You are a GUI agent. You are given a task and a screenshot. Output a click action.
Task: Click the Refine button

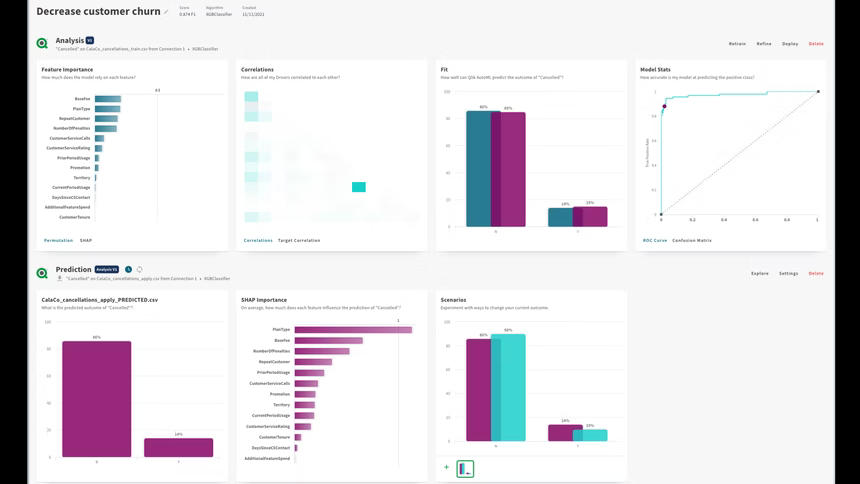[x=764, y=44]
